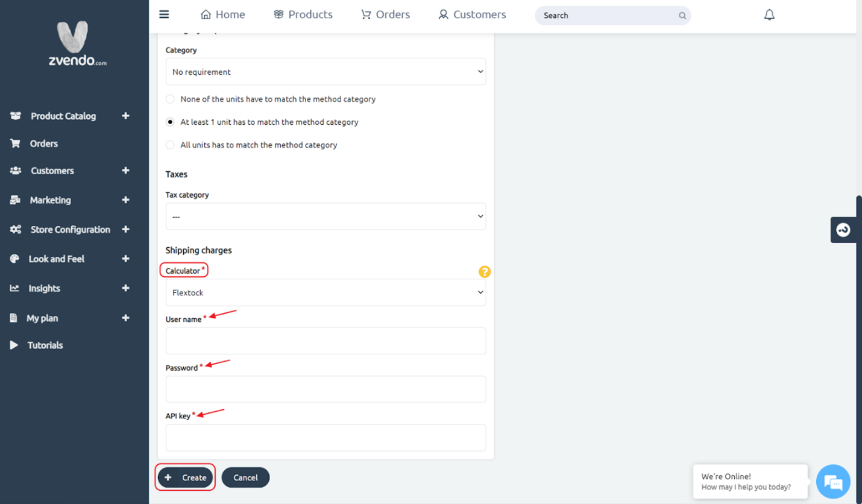The height and width of the screenshot is (504, 862).
Task: Click the Orders cart icon in sidebar
Action: point(15,143)
